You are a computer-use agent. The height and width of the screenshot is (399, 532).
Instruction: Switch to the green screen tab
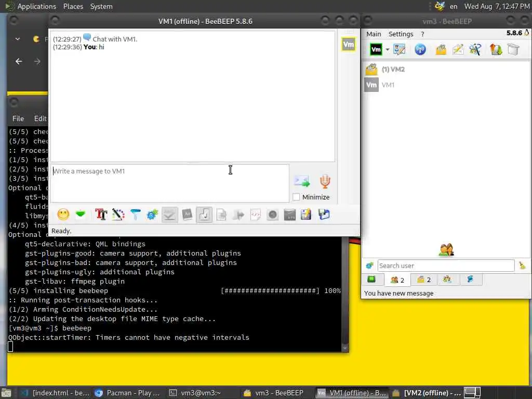(x=371, y=279)
